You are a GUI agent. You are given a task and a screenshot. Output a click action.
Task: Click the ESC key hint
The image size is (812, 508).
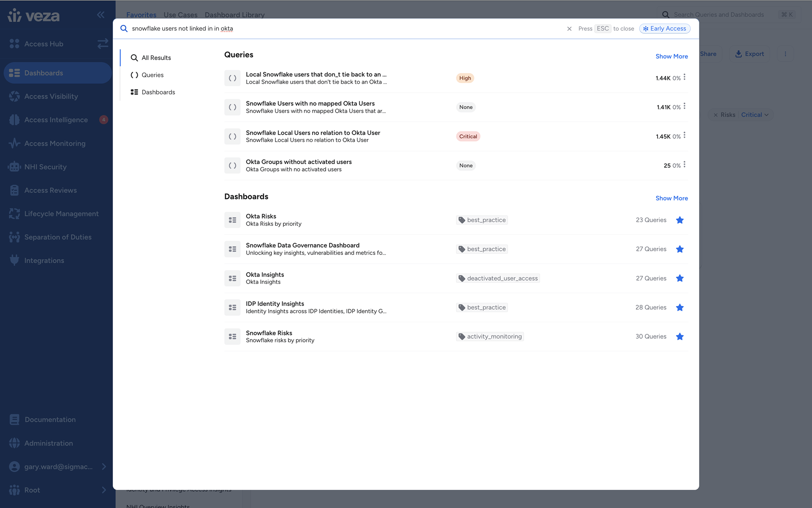603,29
